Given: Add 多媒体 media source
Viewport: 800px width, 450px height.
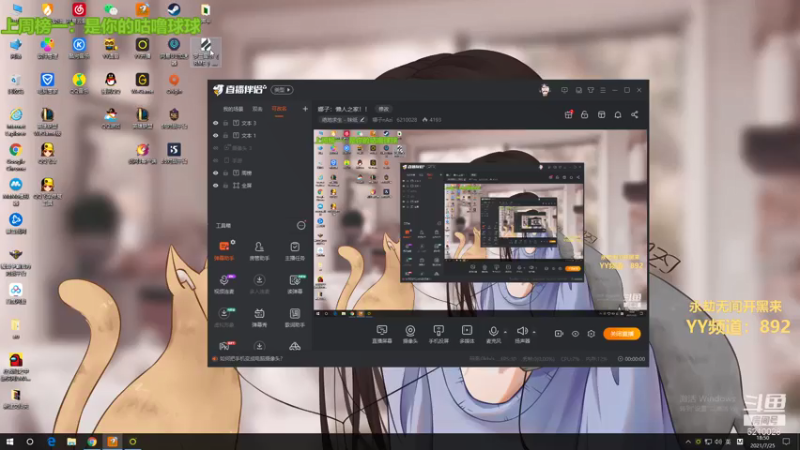Looking at the screenshot, I should pos(467,334).
